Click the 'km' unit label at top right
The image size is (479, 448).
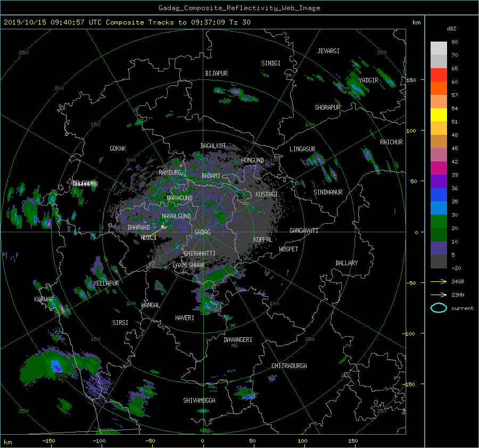click(416, 22)
